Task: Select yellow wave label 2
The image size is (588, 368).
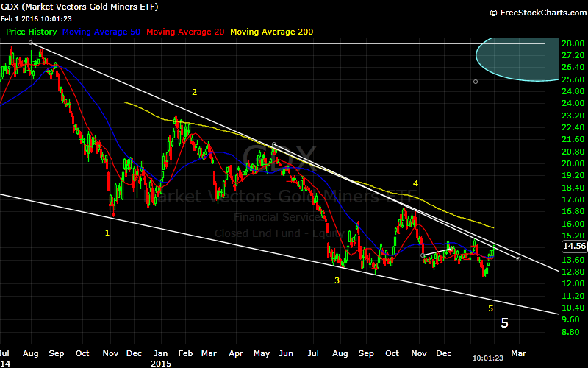Action: (195, 92)
